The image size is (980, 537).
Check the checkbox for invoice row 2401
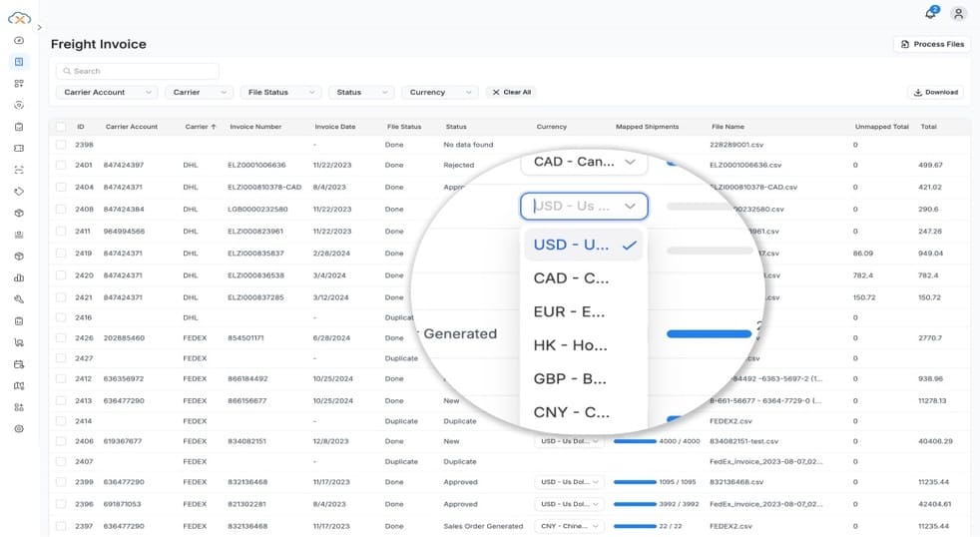pos(61,165)
